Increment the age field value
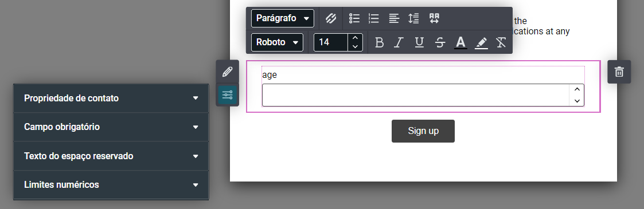 click(577, 90)
